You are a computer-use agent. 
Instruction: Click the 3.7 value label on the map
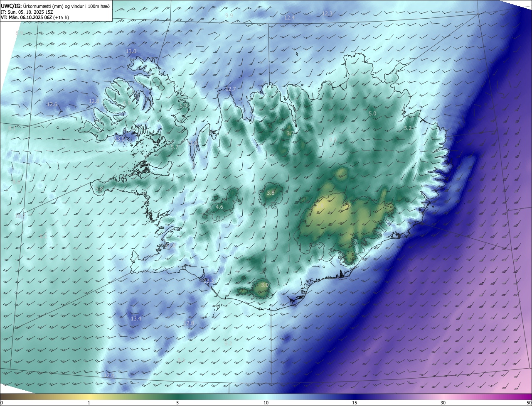(290, 133)
